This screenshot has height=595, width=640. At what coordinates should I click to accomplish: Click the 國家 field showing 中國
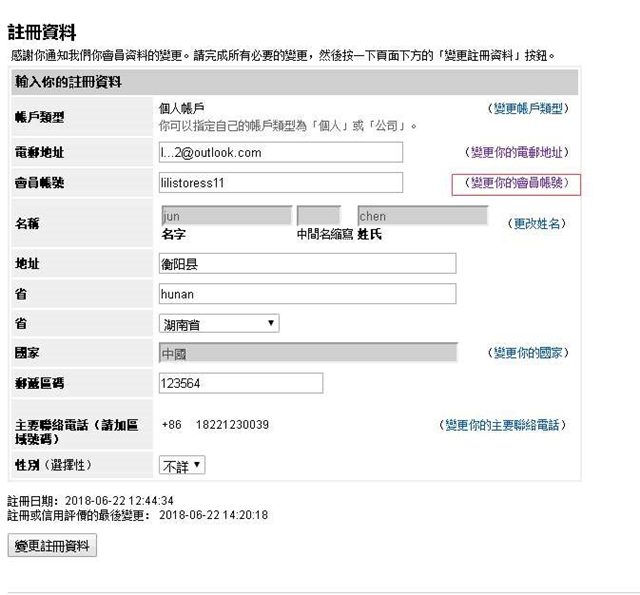pos(307,353)
